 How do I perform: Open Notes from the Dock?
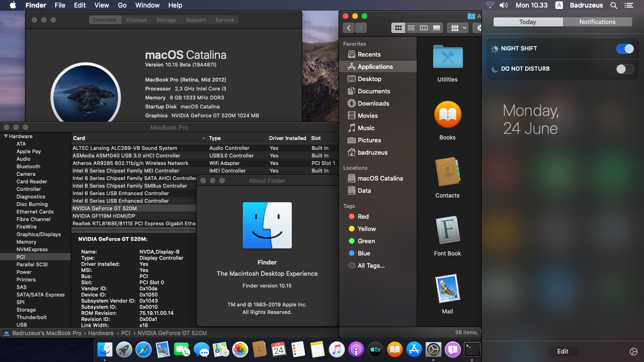pos(317,349)
